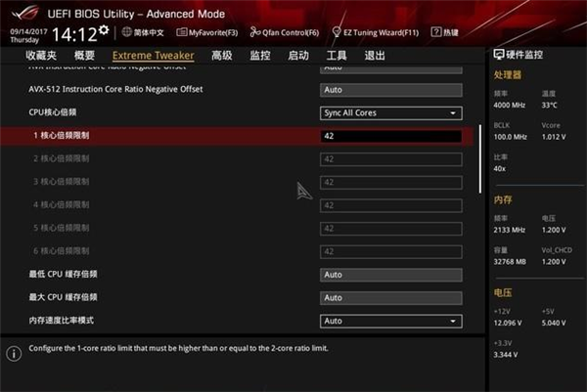Select the 最低 CPU 缓存倍频 label
Screen dimensions: 587x392
point(63,274)
